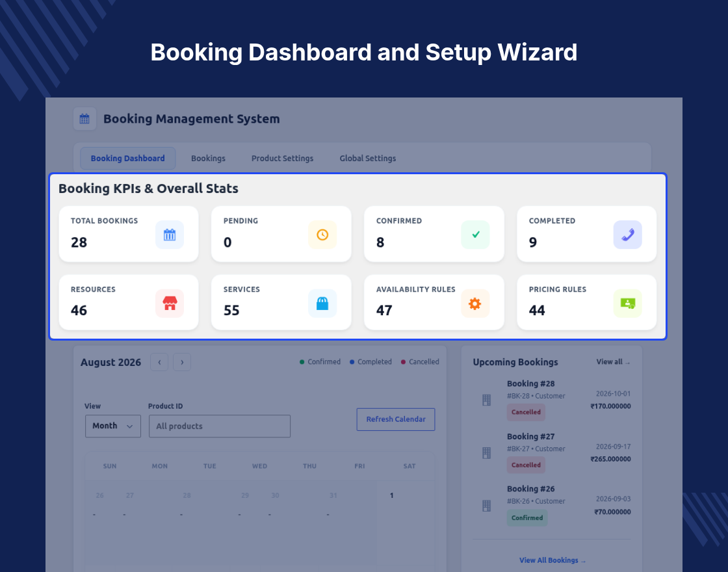
Task: Click the date 2026-09-03
Action: [x=614, y=499]
